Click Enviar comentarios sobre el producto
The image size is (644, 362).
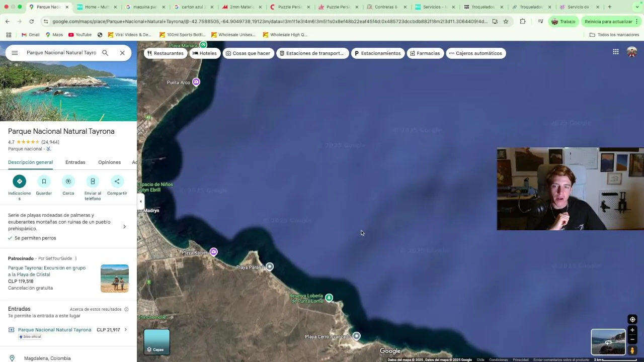[561, 360]
